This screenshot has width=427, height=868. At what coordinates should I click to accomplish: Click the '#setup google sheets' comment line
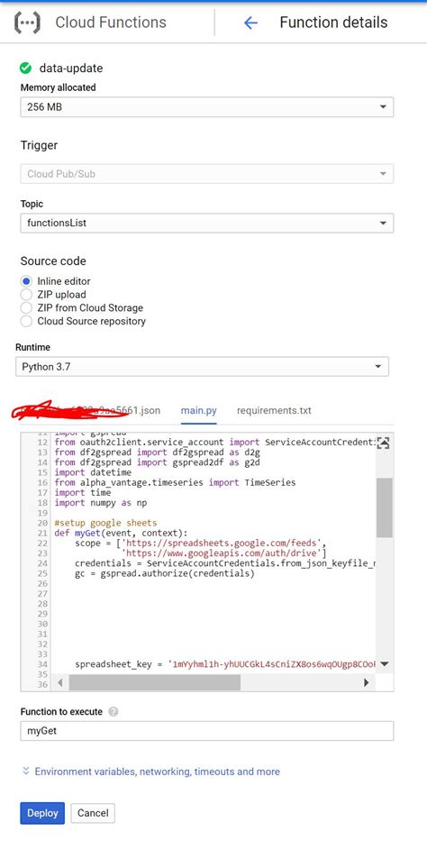click(x=105, y=523)
